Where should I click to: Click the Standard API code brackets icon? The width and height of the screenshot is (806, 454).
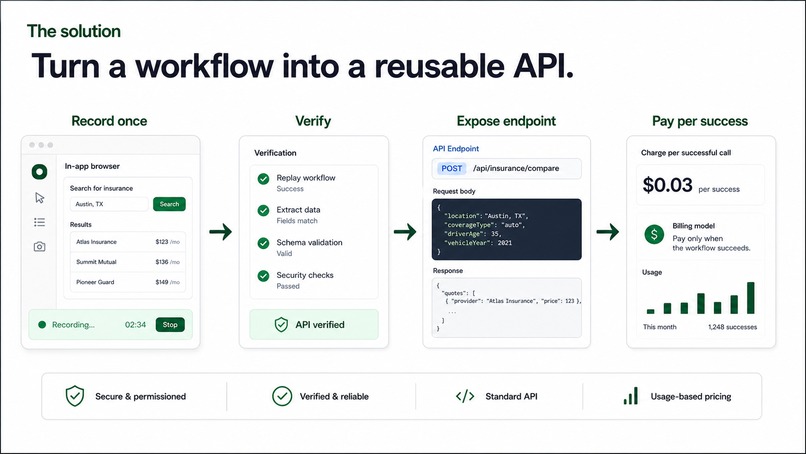click(x=465, y=396)
